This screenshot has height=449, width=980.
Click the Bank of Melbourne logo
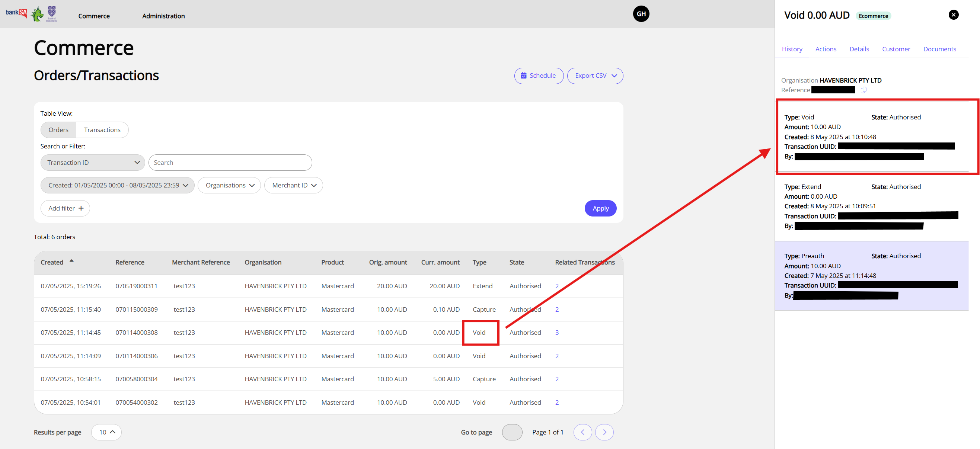[x=52, y=13]
